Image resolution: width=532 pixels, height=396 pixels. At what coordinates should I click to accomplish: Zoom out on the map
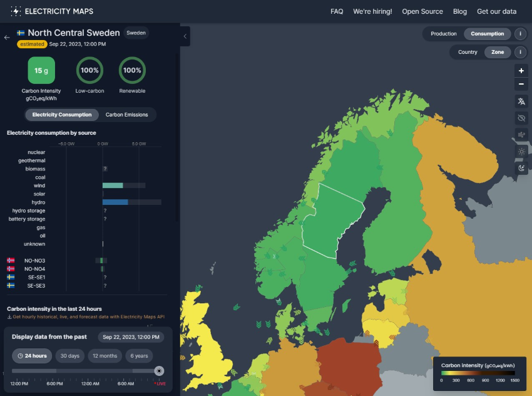pyautogui.click(x=521, y=84)
